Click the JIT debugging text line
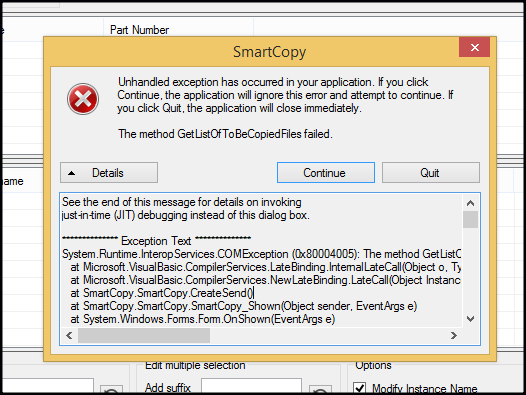This screenshot has width=526, height=395. (186, 215)
